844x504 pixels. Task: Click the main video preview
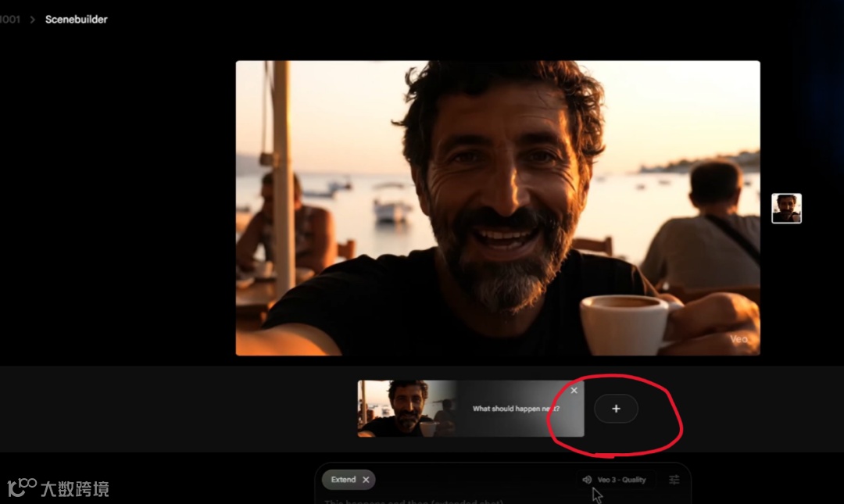(x=498, y=208)
